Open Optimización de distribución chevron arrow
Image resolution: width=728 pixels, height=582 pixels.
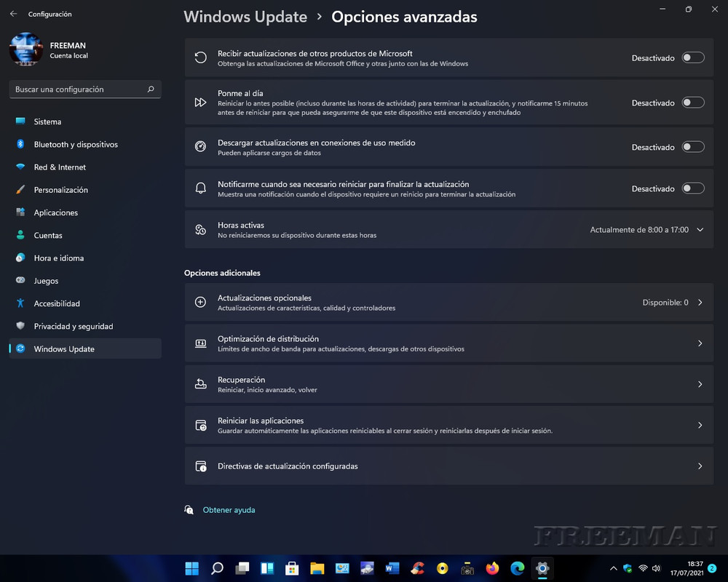[x=700, y=343]
